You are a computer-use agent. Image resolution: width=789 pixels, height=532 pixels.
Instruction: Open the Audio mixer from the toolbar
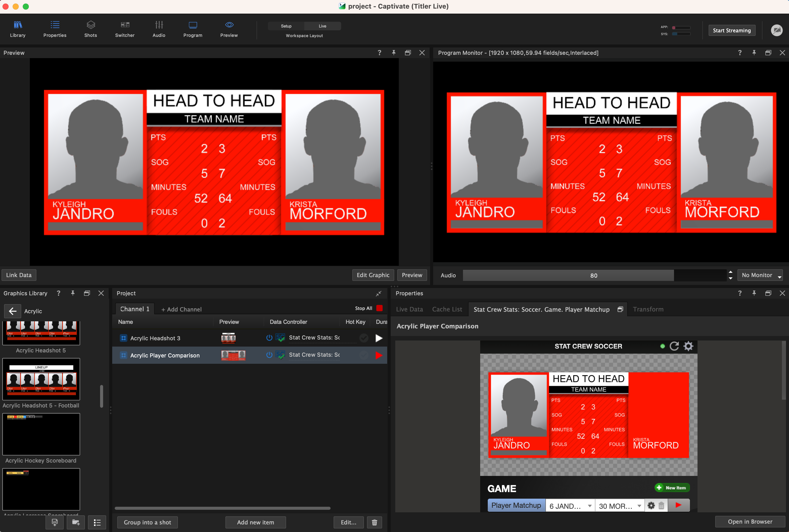click(158, 29)
